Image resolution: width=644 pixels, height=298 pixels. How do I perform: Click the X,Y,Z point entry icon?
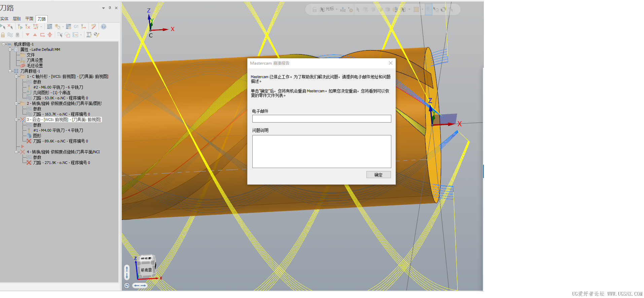[x=343, y=9]
